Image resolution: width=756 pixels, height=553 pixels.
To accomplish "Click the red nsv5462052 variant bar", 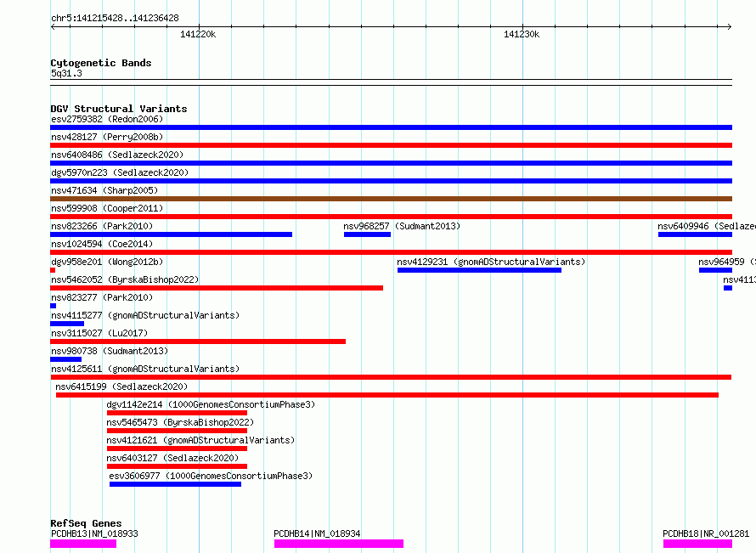I will (x=217, y=288).
